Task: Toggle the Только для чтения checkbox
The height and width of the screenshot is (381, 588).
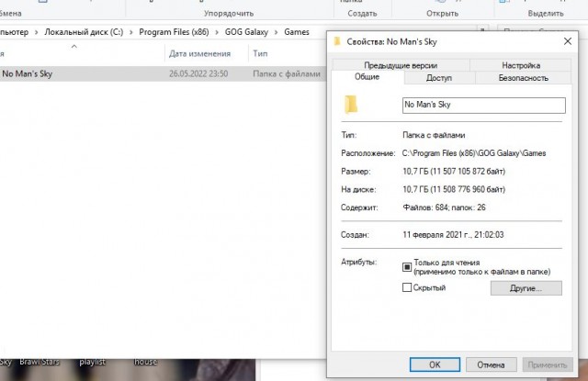Action: pyautogui.click(x=407, y=267)
